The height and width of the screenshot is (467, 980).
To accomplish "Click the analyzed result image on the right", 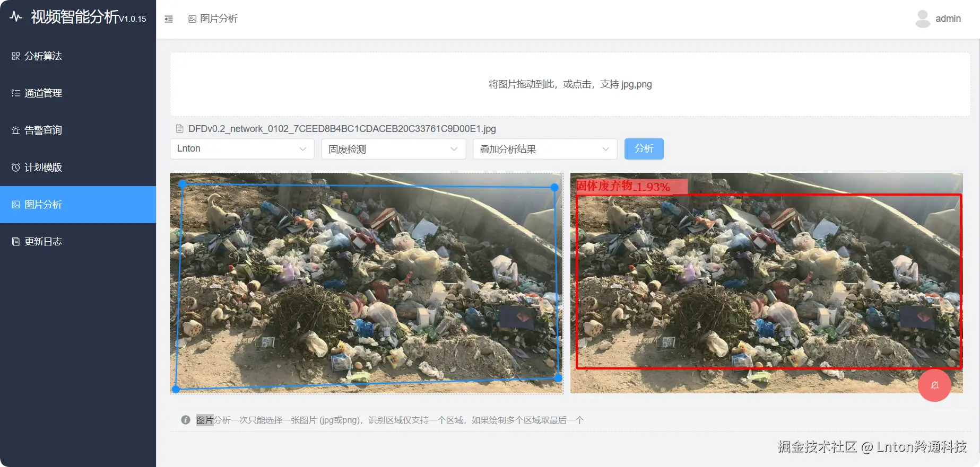I will (767, 283).
